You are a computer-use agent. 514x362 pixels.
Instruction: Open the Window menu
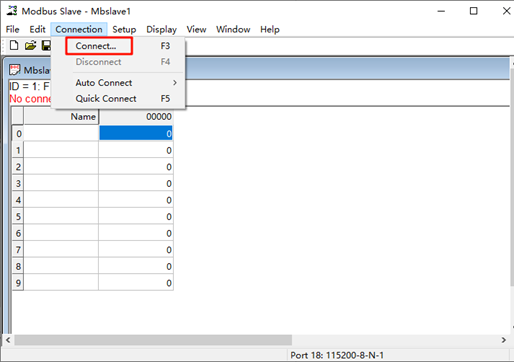tap(233, 29)
